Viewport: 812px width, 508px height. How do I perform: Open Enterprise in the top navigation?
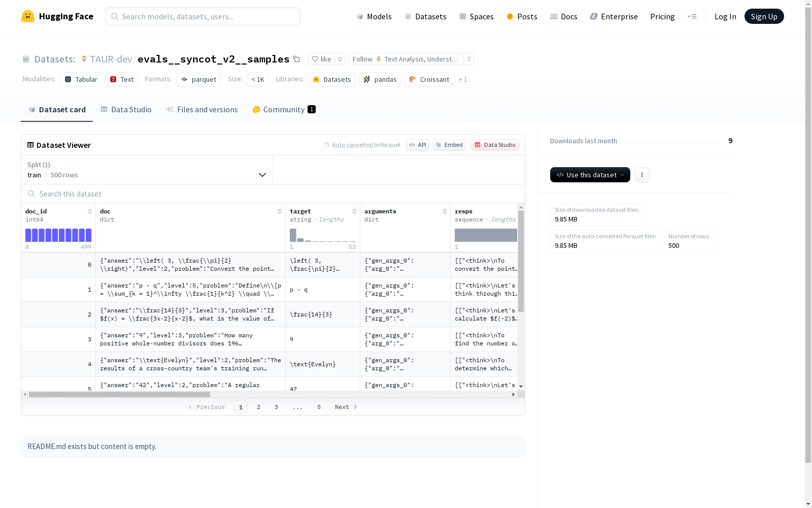pyautogui.click(x=614, y=16)
